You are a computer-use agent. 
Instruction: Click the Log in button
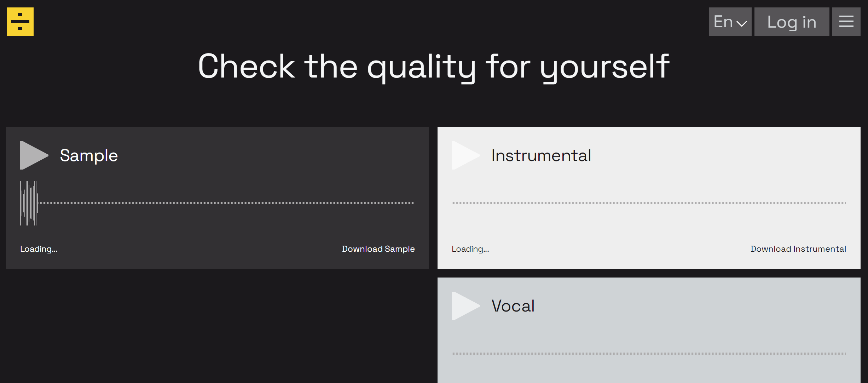[x=792, y=22]
